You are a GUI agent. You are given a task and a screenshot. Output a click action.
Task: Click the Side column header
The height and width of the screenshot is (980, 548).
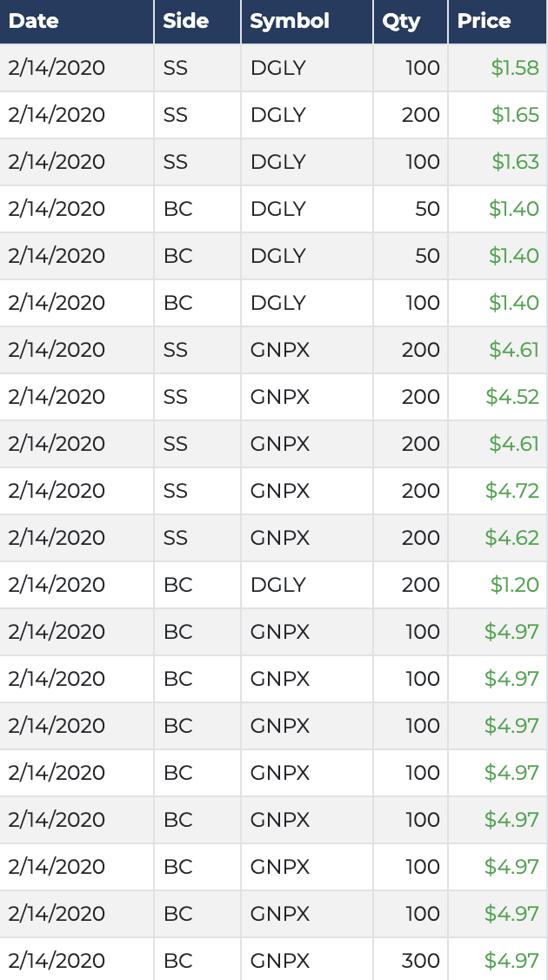click(185, 21)
